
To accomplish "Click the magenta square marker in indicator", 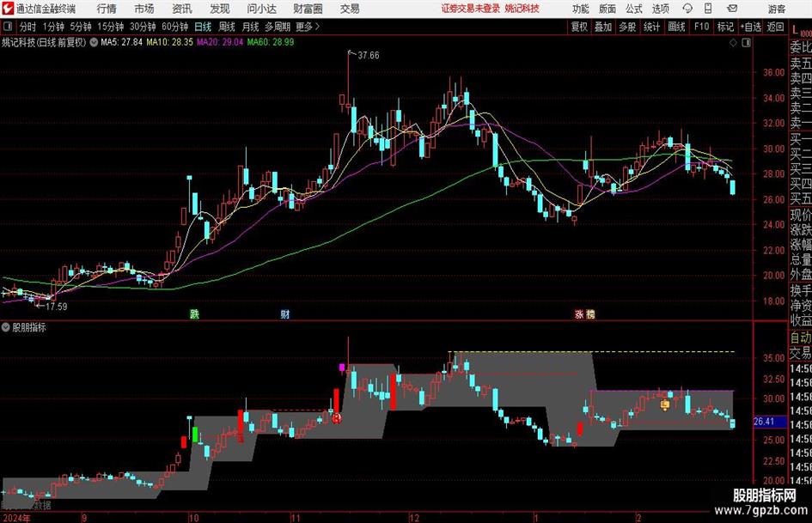I will tap(342, 368).
